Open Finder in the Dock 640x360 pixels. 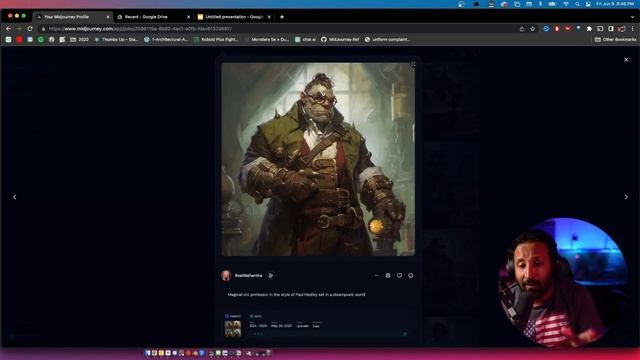[x=148, y=353]
